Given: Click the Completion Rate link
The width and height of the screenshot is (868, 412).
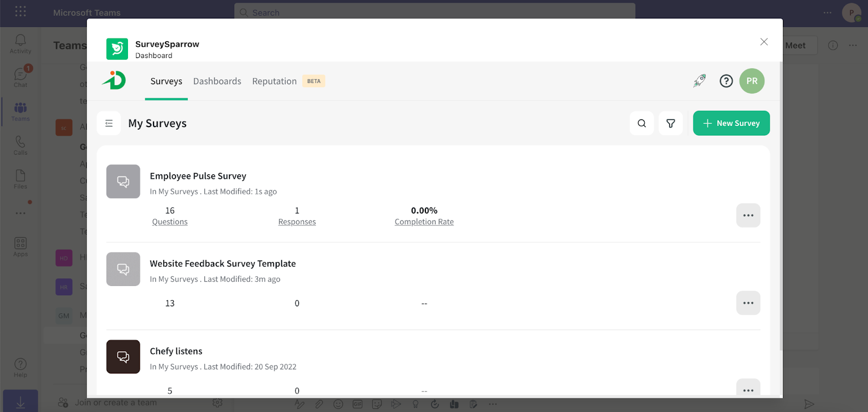Looking at the screenshot, I should click(424, 222).
